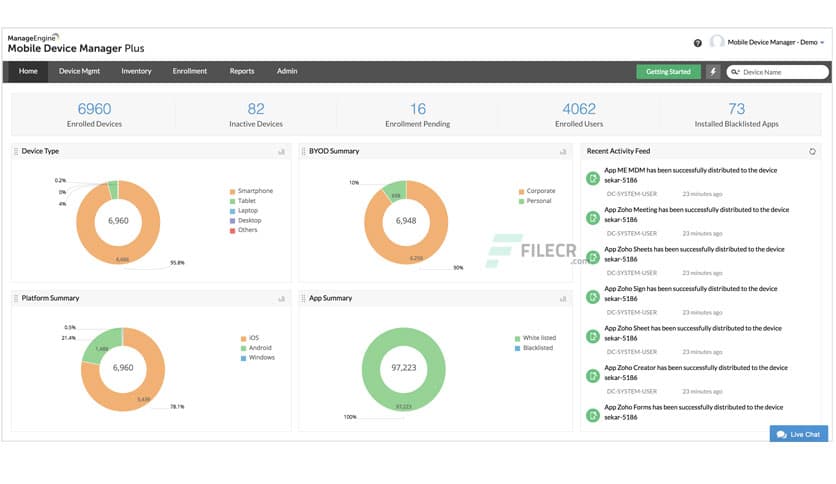836x484 pixels.
Task: Toggle Tablet legend swatch in Device Type
Action: (232, 201)
